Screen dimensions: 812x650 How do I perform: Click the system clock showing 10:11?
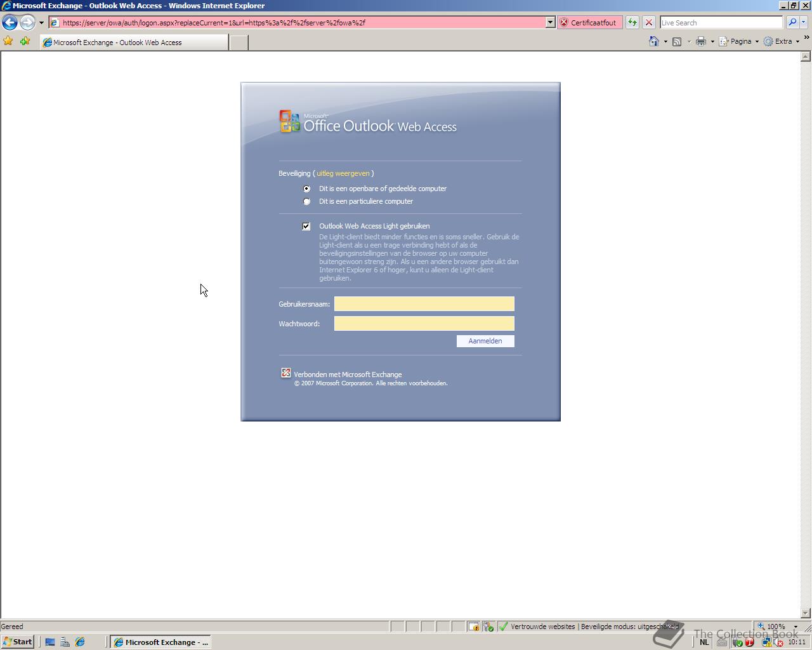(797, 642)
